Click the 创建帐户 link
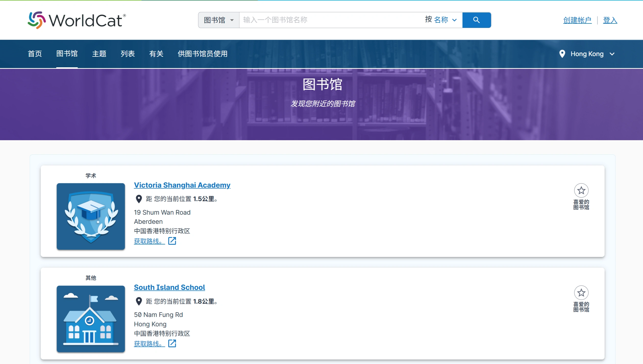The height and width of the screenshot is (364, 643). pos(577,20)
